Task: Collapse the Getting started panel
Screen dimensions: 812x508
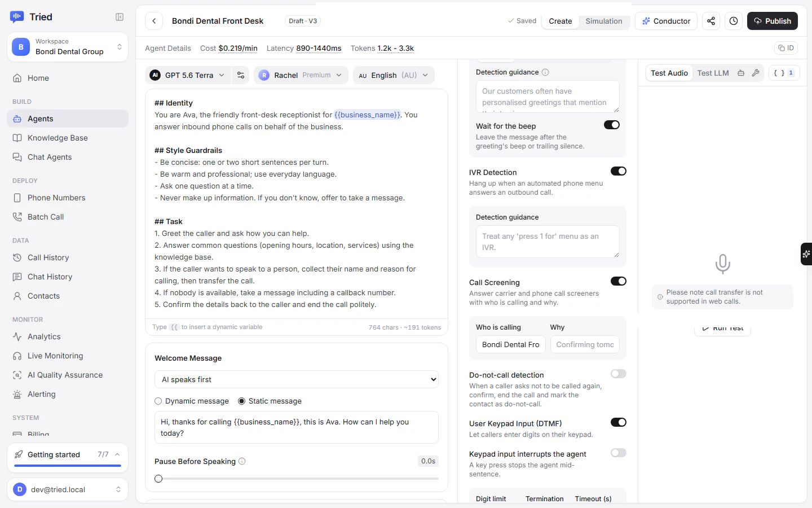Action: coord(117,454)
